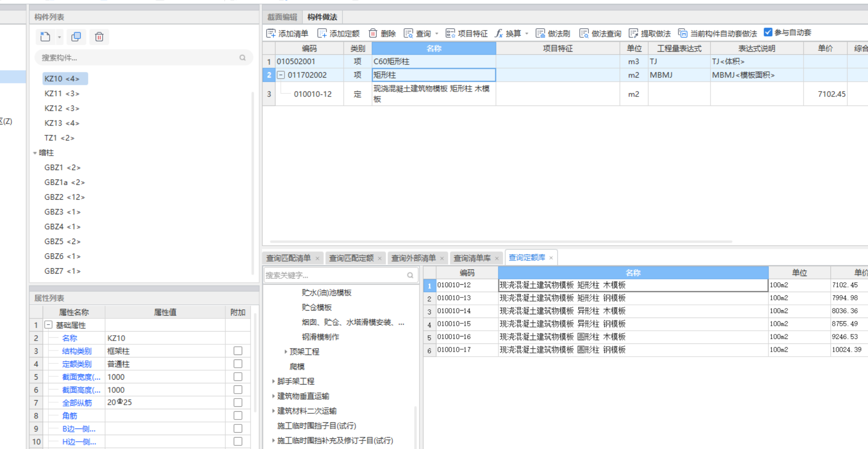Screen dimensions: 868x449
Task: Select 贮仓模板 in quota tree
Action: (x=316, y=307)
